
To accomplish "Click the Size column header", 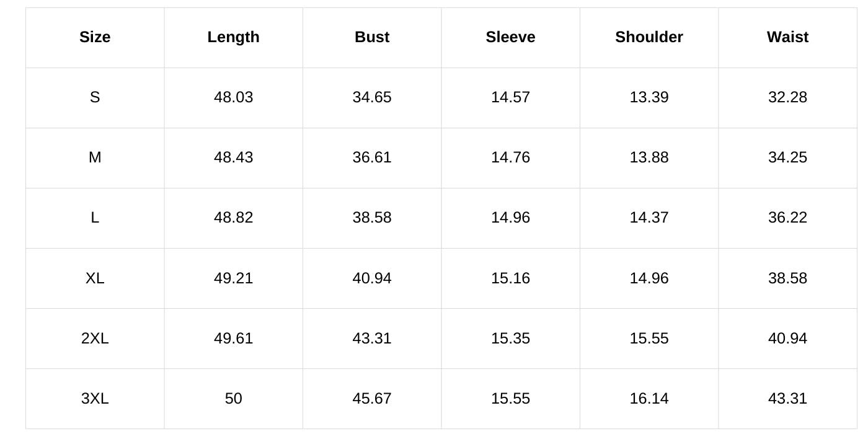I will coord(95,37).
